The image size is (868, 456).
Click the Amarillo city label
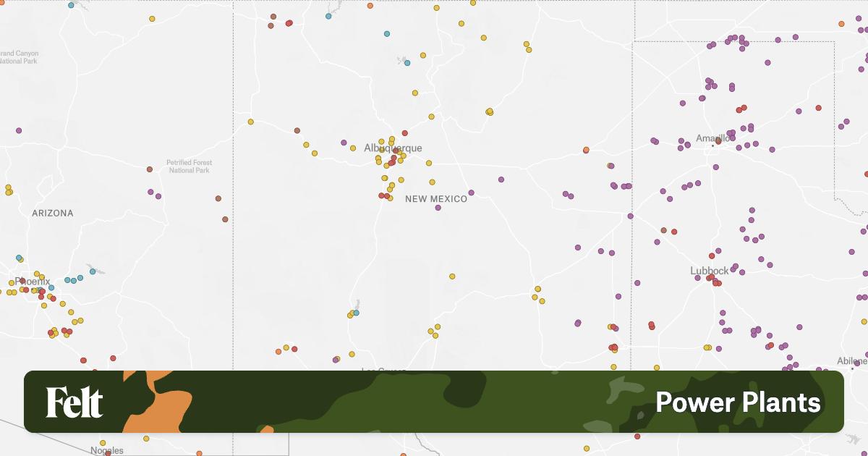(x=713, y=138)
